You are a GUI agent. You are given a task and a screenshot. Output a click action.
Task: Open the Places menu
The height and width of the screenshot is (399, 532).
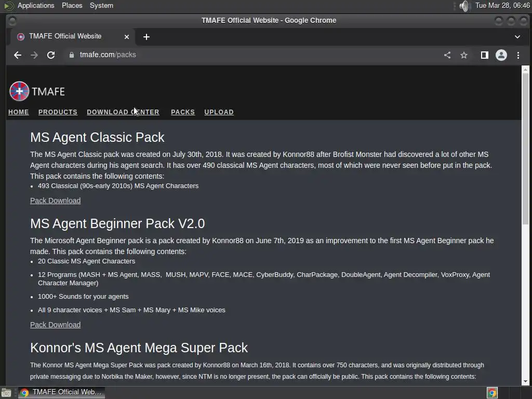click(72, 6)
